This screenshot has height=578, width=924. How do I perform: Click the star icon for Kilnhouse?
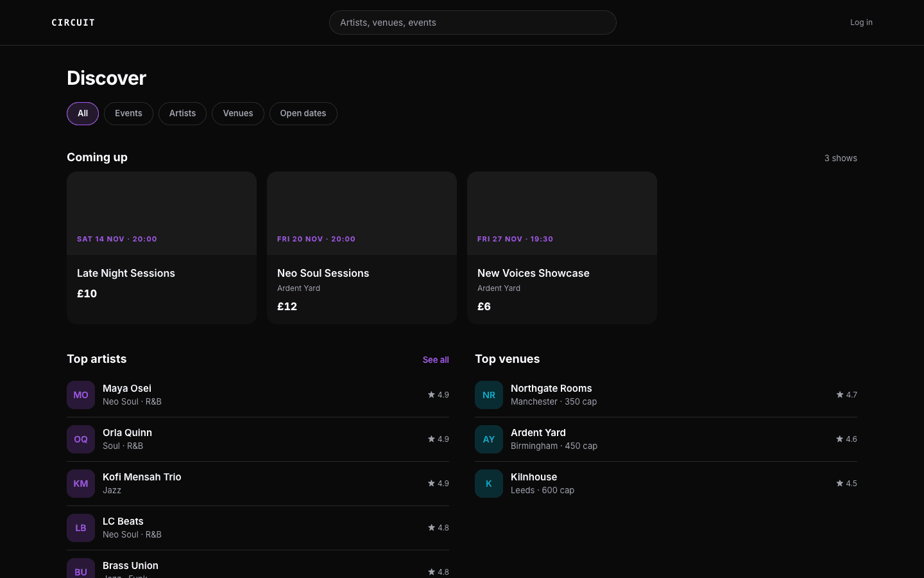pos(839,484)
